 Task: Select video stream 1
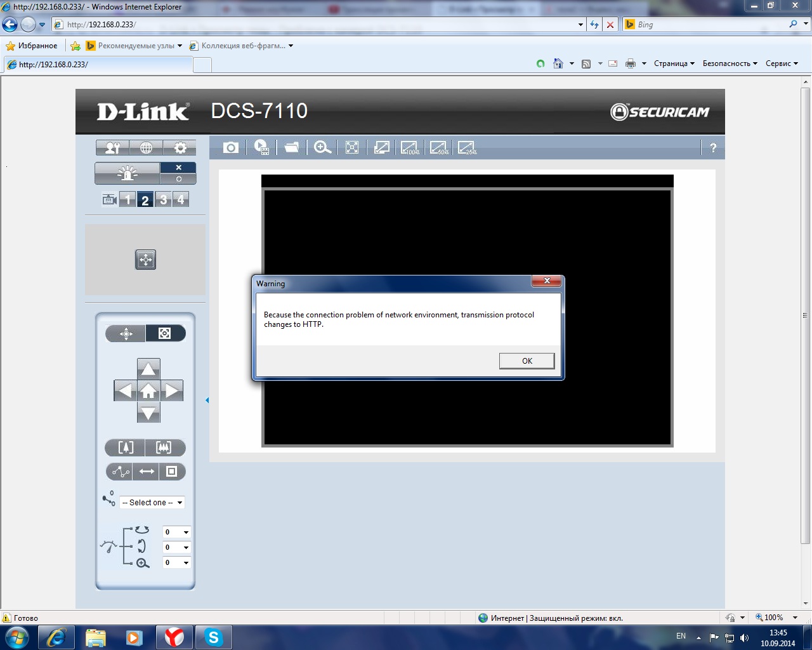[128, 200]
